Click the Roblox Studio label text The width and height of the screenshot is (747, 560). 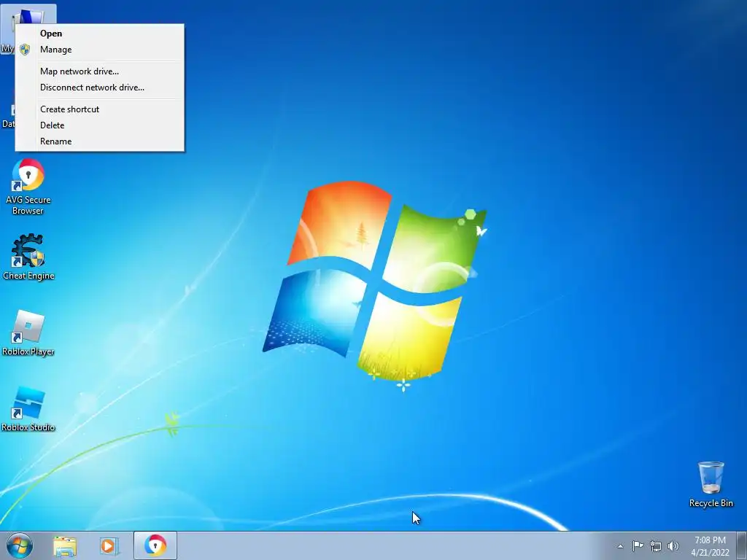[x=28, y=427]
